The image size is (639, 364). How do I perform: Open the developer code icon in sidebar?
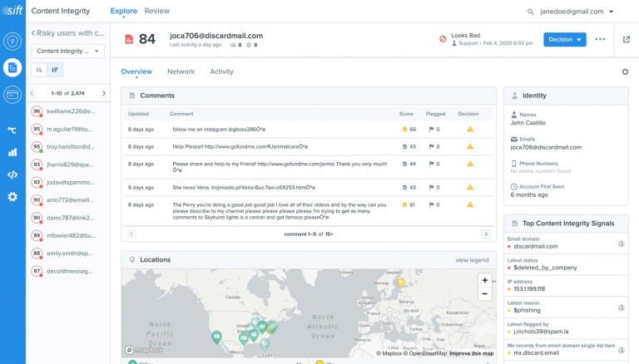tap(12, 175)
